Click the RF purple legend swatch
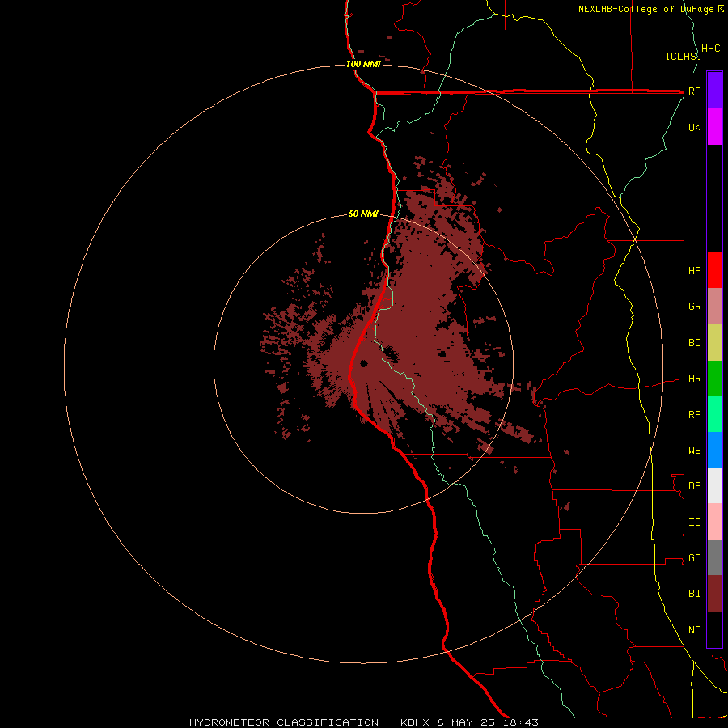Image resolution: width=728 pixels, height=728 pixels. (714, 91)
